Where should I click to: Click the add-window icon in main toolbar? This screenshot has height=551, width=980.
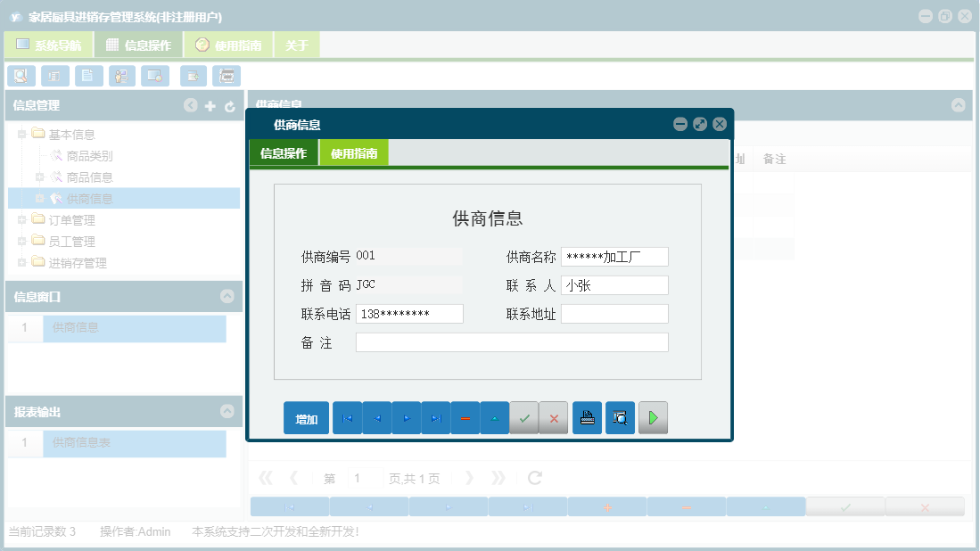coord(194,76)
